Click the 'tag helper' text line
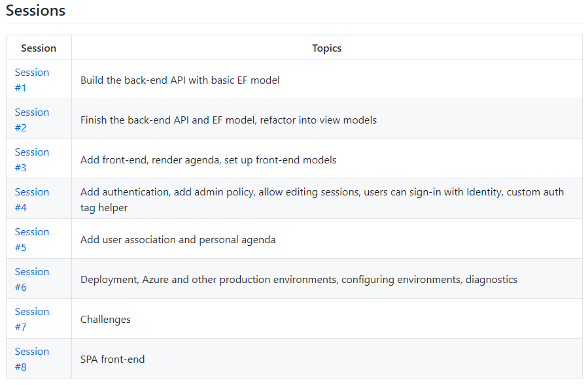Screen dimensions: 588x385 (104, 208)
